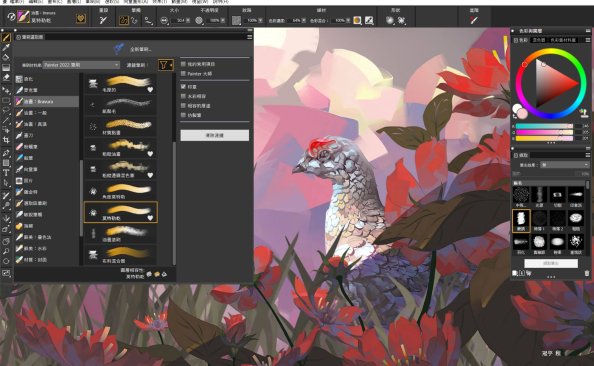Select the Layer Adjuster tool
The height and width of the screenshot is (366, 594).
[x=6, y=91]
